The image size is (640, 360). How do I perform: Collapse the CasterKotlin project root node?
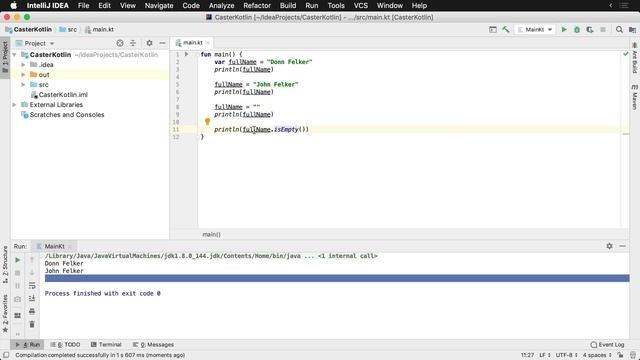tap(15, 54)
